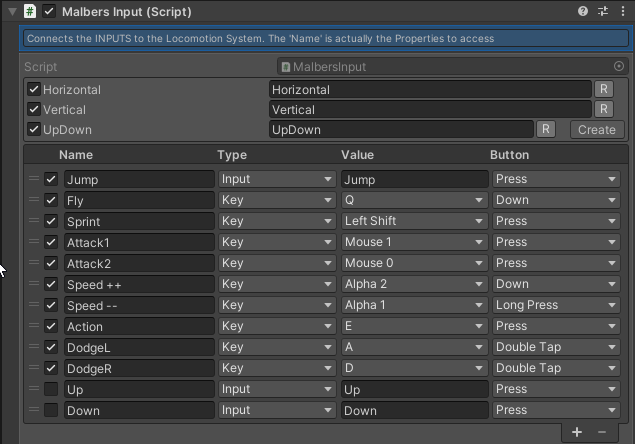The width and height of the screenshot is (635, 444).
Task: Uncheck the Horizontal axis checkbox
Action: (x=34, y=89)
